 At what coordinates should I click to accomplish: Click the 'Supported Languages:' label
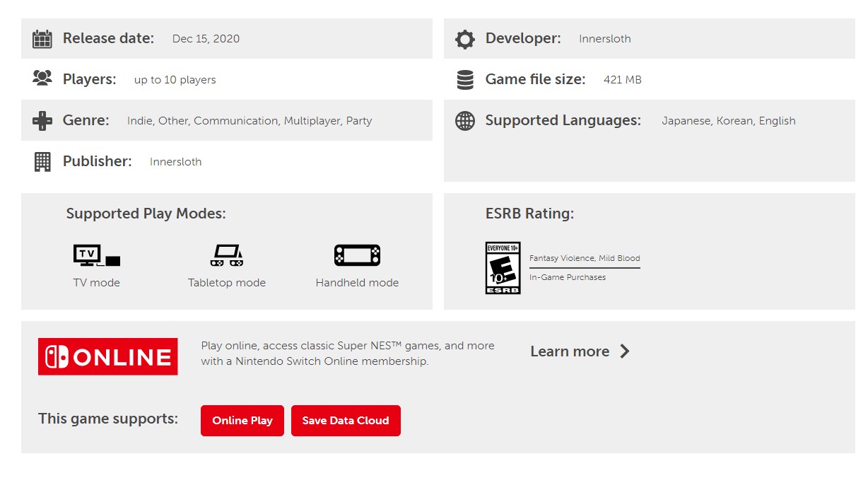(563, 120)
